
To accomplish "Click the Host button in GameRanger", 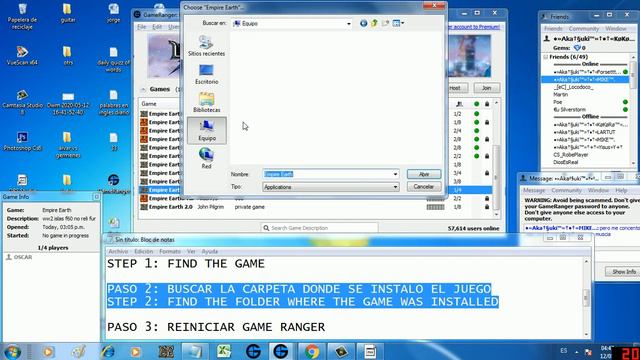I will point(455,88).
